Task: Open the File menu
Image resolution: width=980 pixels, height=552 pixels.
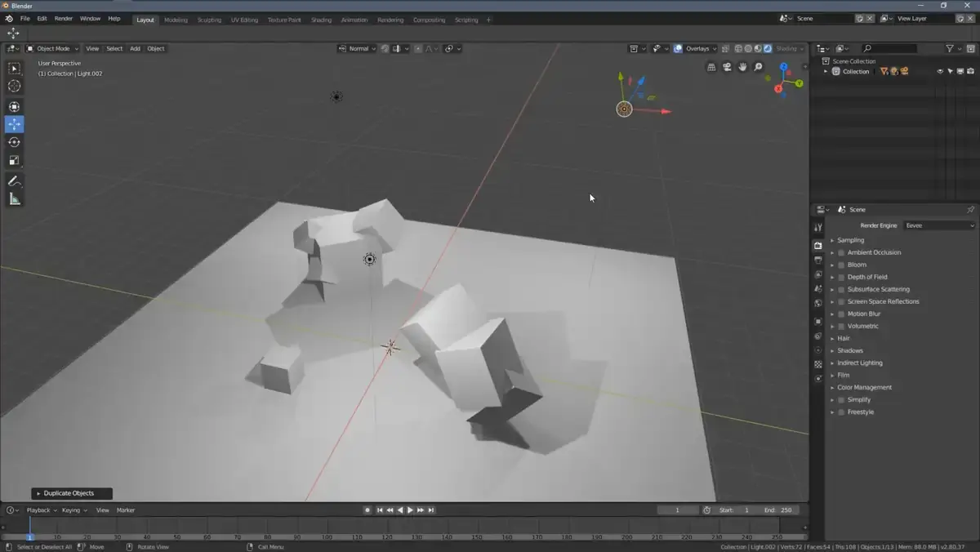Action: pyautogui.click(x=25, y=19)
